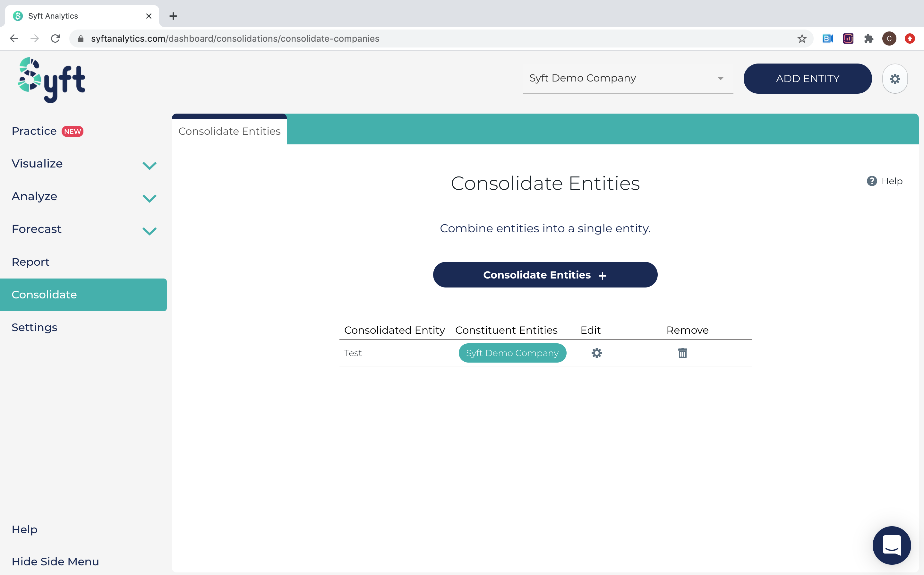Edit the Test consolidation via its gear icon

click(596, 353)
